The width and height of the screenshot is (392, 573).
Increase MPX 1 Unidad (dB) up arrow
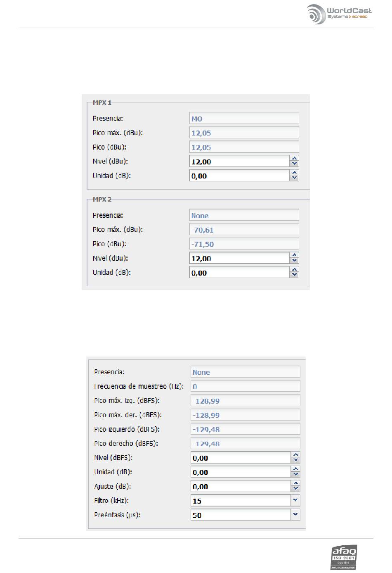pyautogui.click(x=294, y=173)
